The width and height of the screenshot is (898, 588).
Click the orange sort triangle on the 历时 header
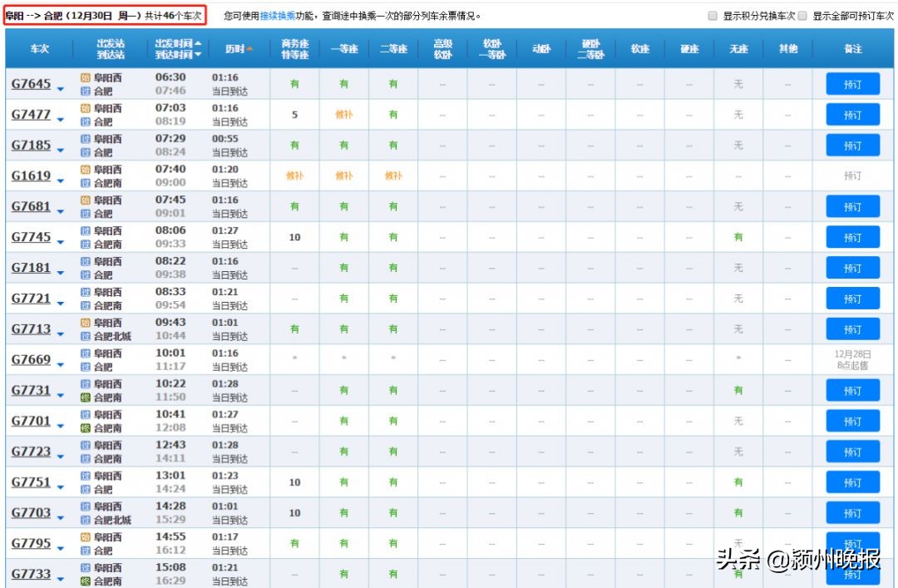250,49
